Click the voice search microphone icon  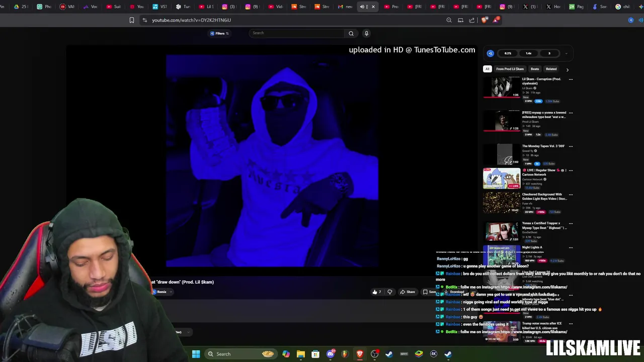366,33
